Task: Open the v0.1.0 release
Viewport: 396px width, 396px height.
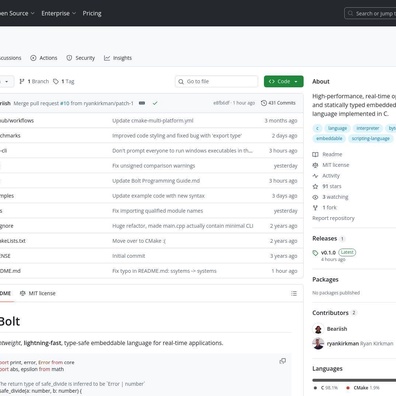Action: [328, 253]
